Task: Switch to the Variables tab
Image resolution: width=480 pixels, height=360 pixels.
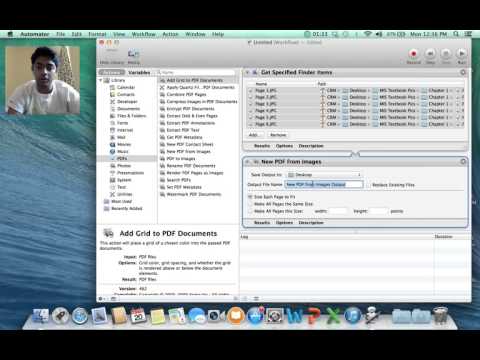Action: coord(139,72)
